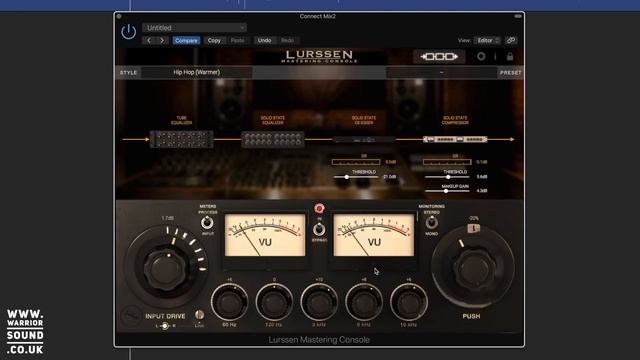This screenshot has width=640, height=360.
Task: Click the signal chain view icon
Action: pos(439,56)
